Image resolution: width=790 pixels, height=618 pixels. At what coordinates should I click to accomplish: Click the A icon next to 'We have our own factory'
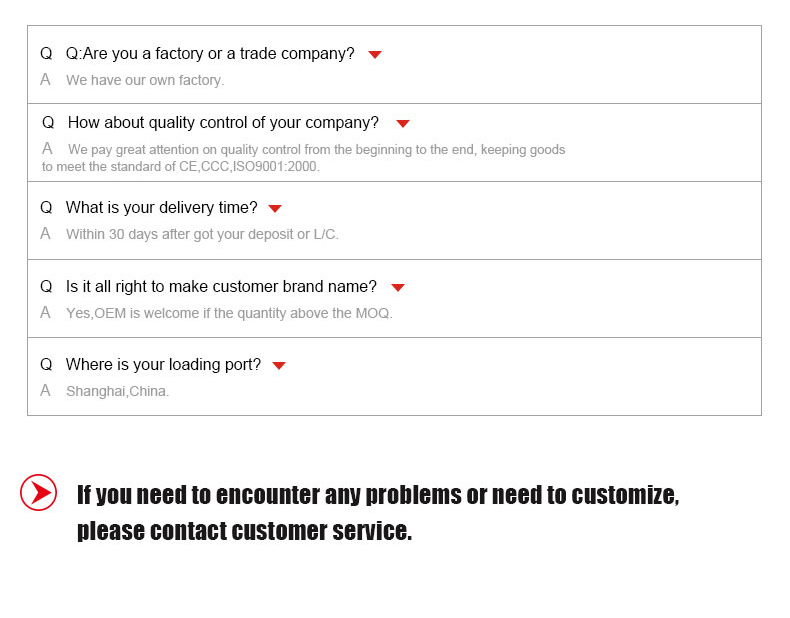coord(45,80)
